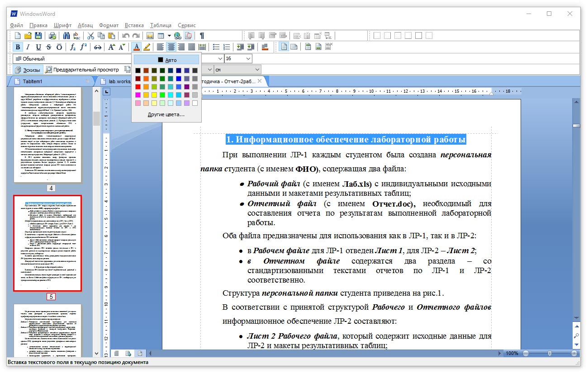
Task: Toggle justified text alignment
Action: pos(192,47)
